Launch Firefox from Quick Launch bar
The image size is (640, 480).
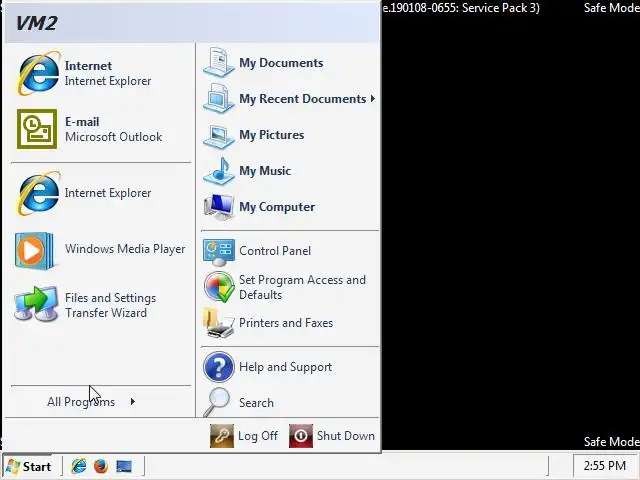[101, 466]
